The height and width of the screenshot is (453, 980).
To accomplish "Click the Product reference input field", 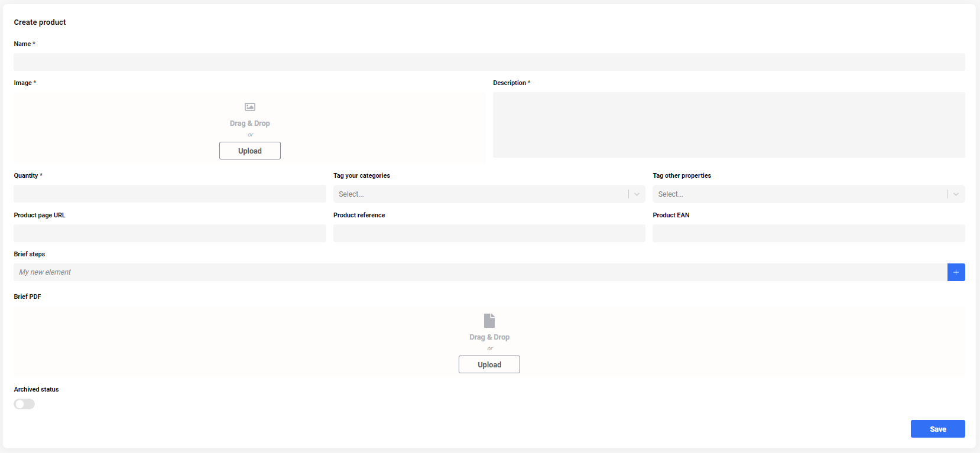I will point(489,233).
